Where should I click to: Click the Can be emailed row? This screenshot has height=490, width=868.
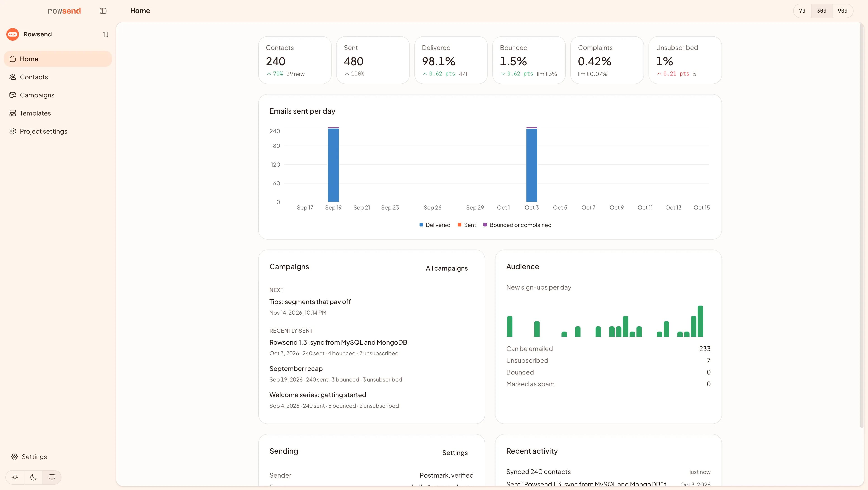(608, 349)
